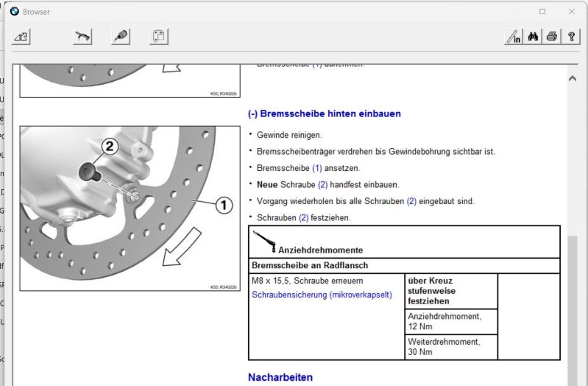
Task: Click the BMW logo in the title bar
Action: tap(14, 11)
